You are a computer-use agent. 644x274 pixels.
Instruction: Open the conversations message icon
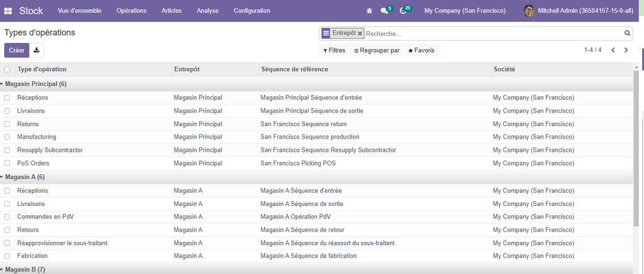[385, 11]
